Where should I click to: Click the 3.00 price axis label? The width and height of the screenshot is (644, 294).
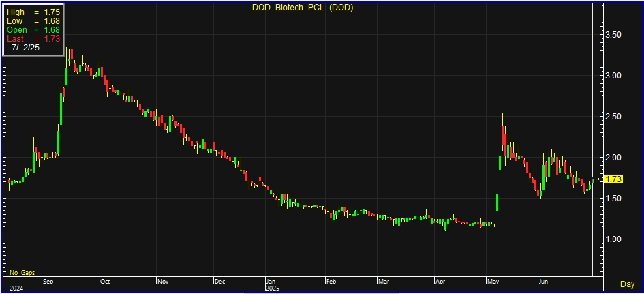pyautogui.click(x=615, y=76)
